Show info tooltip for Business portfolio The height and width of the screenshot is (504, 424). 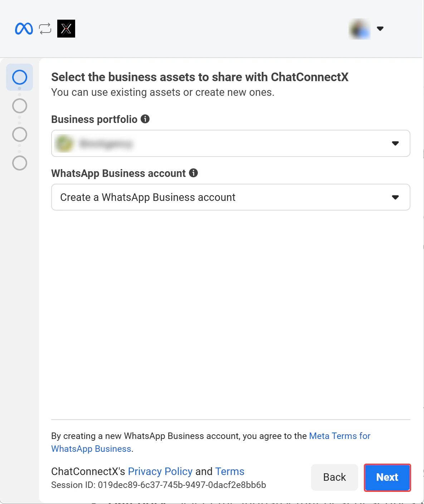click(x=145, y=119)
